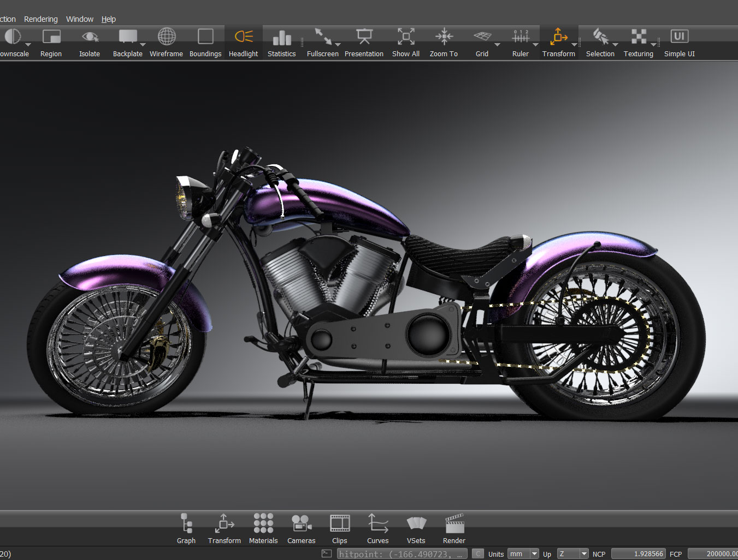Viewport: 738px width, 560px height.
Task: Open the Scene Graph module
Action: click(x=186, y=524)
